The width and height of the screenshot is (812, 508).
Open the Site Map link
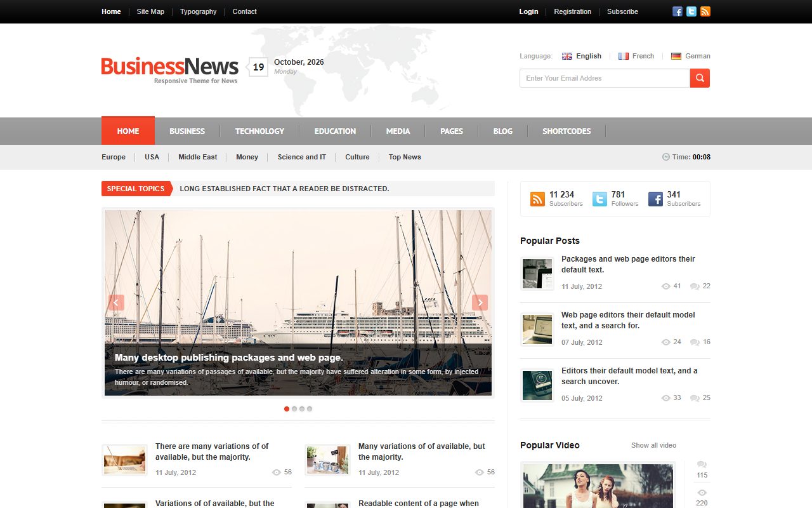coord(150,11)
